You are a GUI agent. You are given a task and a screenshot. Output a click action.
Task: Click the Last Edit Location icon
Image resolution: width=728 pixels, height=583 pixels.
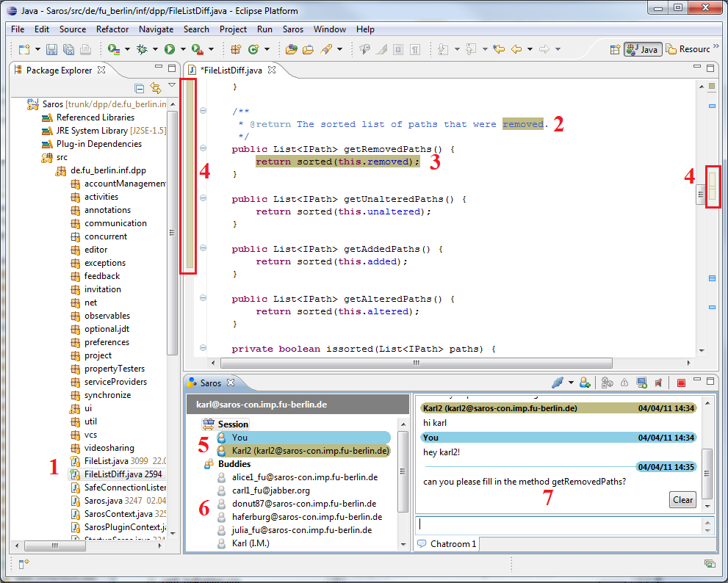tap(499, 48)
